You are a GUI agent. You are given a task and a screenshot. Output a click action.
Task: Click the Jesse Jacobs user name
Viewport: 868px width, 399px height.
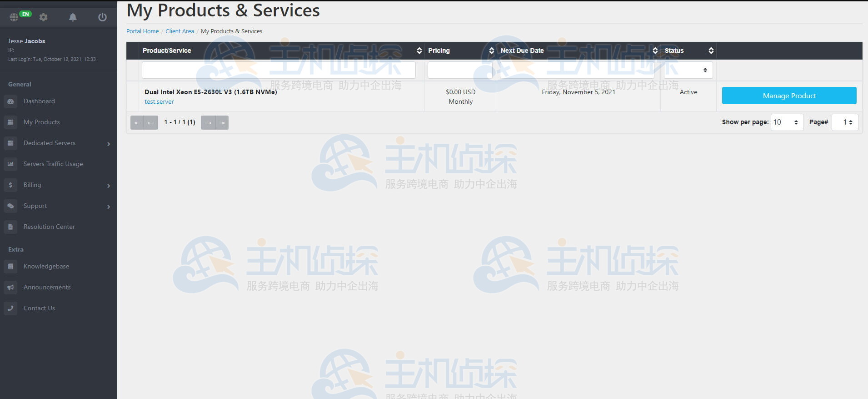coord(26,41)
